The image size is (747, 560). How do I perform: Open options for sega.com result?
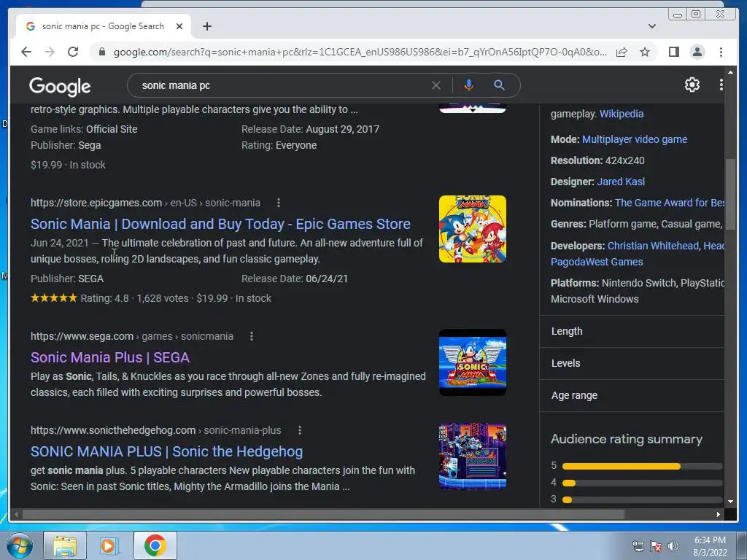tap(252, 336)
